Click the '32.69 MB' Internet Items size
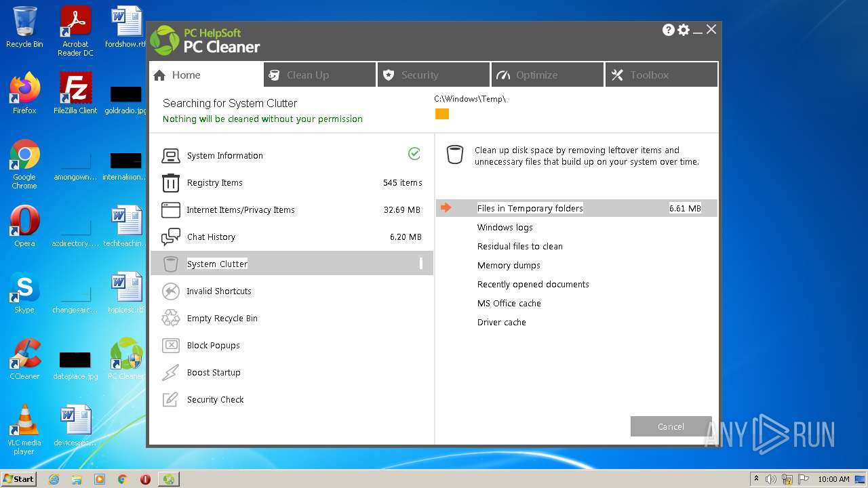Viewport: 868px width, 488px height. (402, 210)
